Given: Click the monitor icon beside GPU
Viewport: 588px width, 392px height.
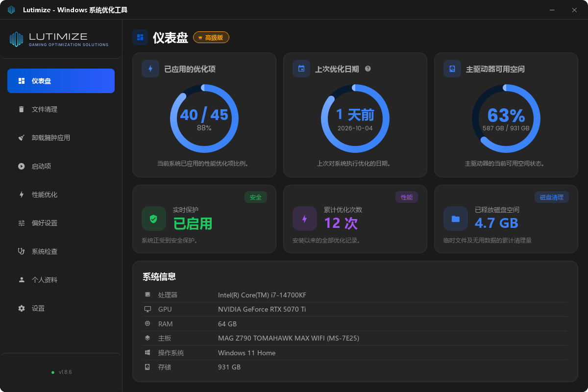Looking at the screenshot, I should (x=147, y=309).
